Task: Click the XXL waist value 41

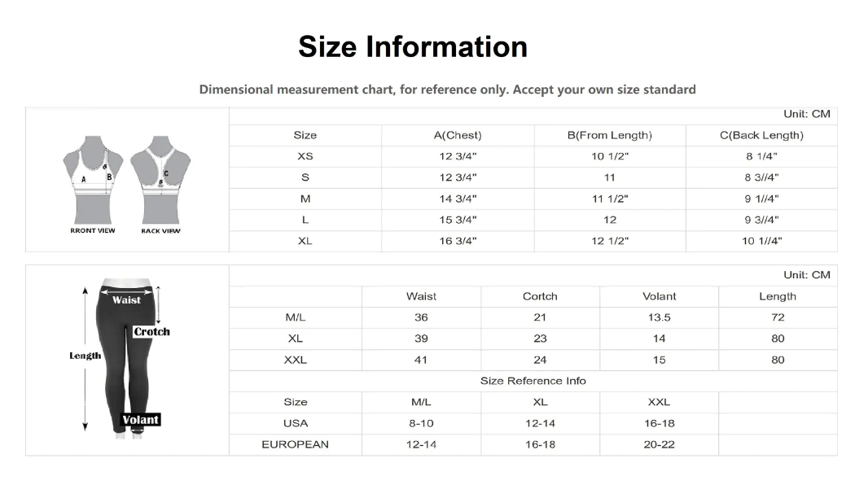Action: tap(421, 360)
